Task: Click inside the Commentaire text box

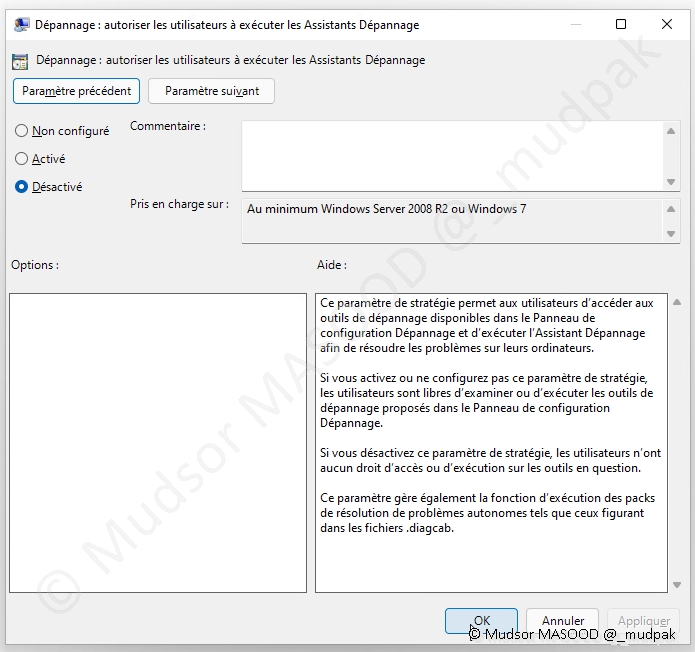Action: click(452, 154)
